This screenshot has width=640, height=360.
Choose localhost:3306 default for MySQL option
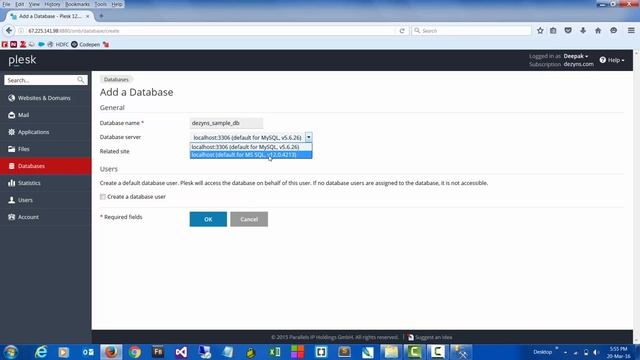click(x=251, y=147)
